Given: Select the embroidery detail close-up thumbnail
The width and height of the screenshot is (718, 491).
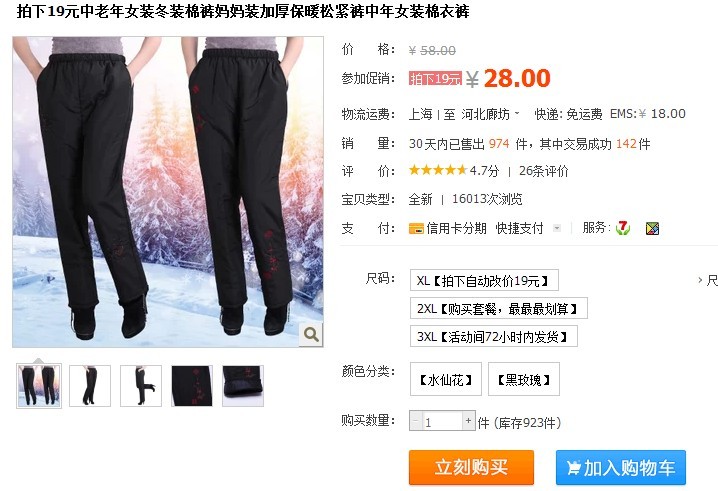Looking at the screenshot, I should (x=192, y=386).
